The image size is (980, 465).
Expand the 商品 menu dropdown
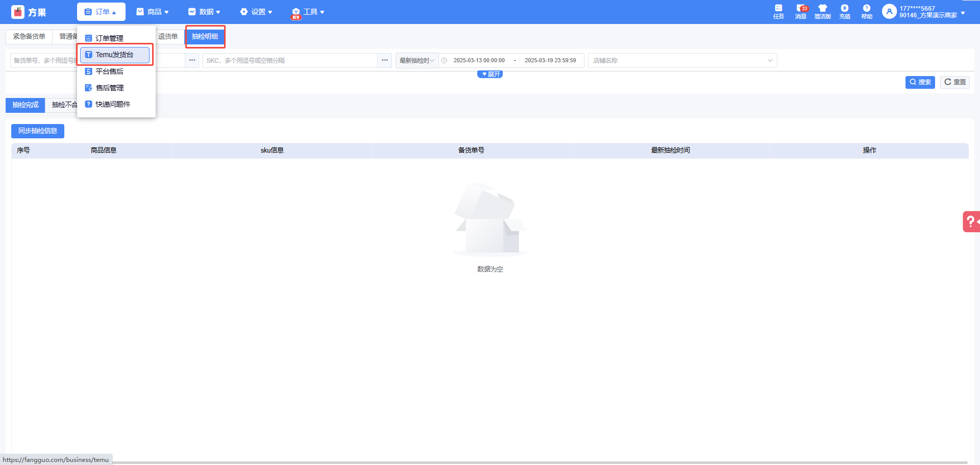(153, 12)
